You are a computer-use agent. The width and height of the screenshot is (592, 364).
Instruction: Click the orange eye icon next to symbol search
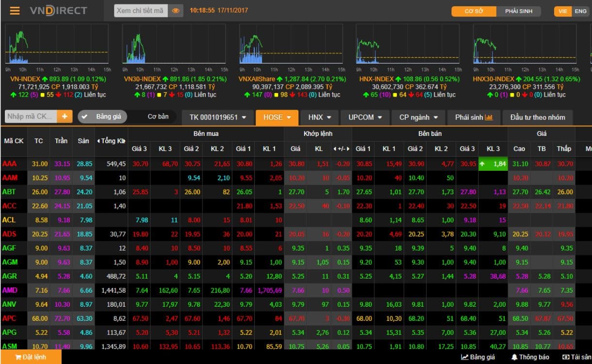(x=176, y=11)
